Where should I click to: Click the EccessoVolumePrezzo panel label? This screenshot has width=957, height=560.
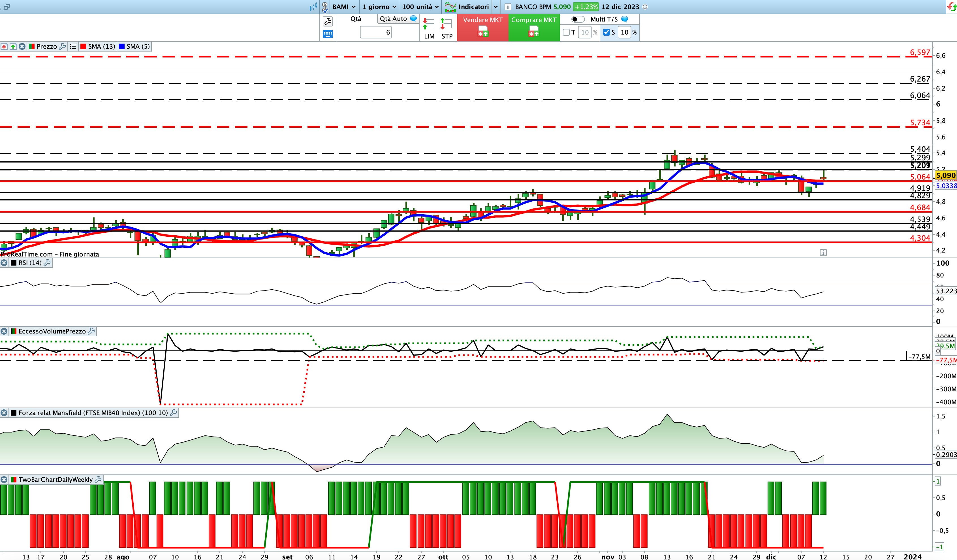[52, 331]
